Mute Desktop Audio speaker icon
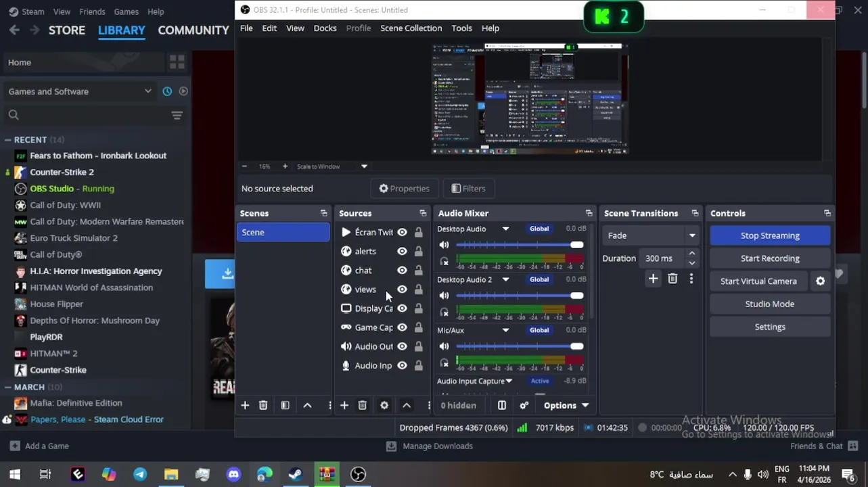Viewport: 868px width, 487px height. 444,245
